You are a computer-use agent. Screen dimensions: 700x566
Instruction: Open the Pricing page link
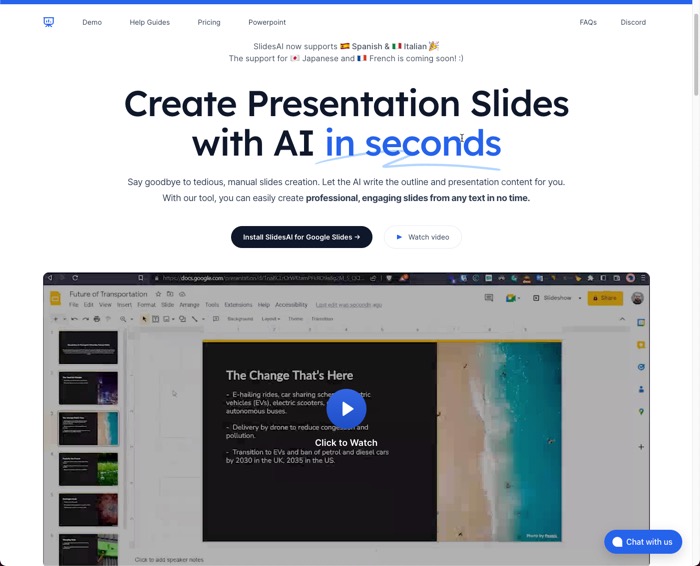(x=209, y=22)
